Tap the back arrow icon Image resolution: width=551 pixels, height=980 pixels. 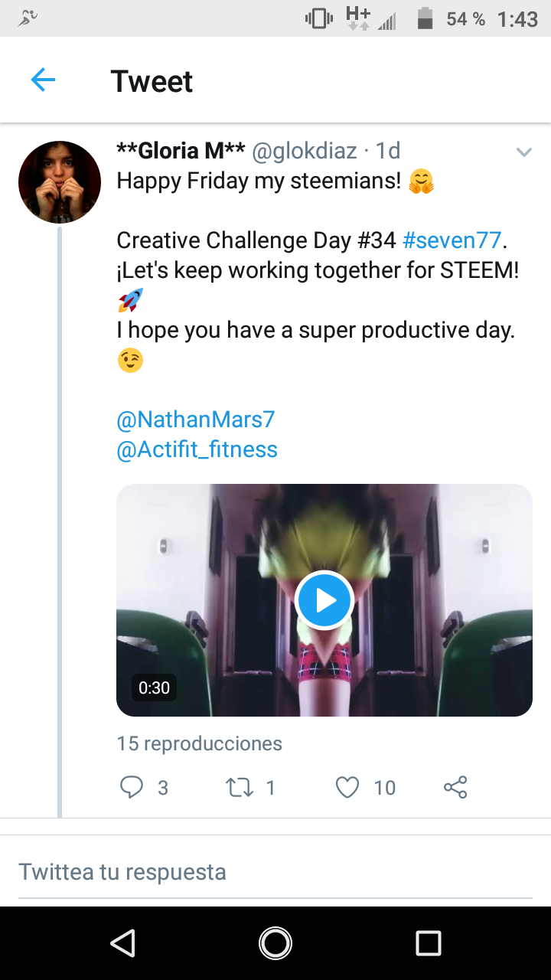43,80
